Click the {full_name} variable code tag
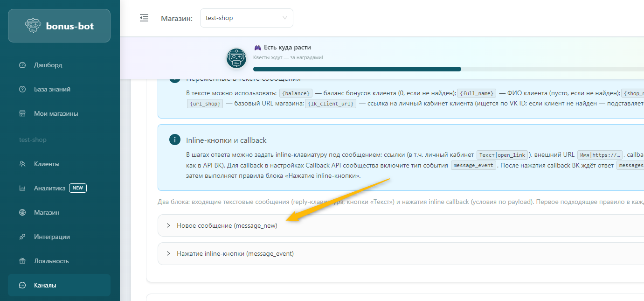The height and width of the screenshot is (301, 644). (477, 93)
